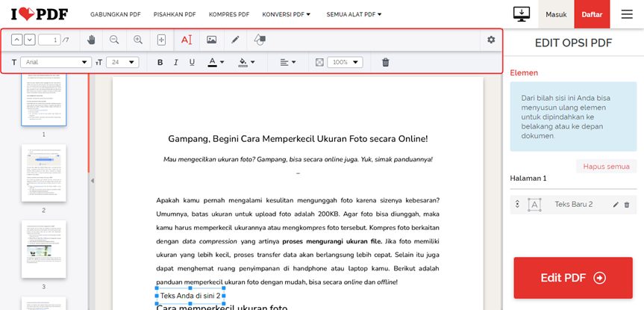The image size is (644, 310).
Task: Click the font size icon
Action: pyautogui.click(x=99, y=63)
